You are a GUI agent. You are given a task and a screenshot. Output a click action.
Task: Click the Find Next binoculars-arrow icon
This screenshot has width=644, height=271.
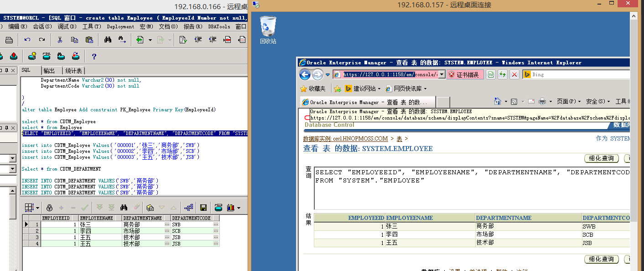click(x=122, y=40)
